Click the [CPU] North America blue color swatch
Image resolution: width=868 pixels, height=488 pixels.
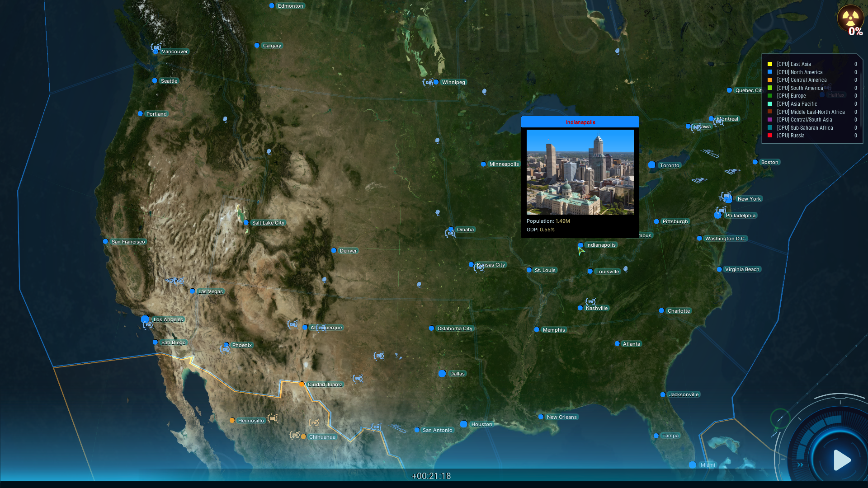[769, 72]
